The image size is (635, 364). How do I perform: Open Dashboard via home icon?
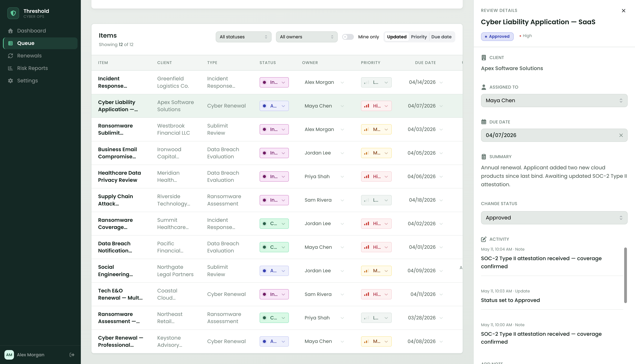point(10,31)
